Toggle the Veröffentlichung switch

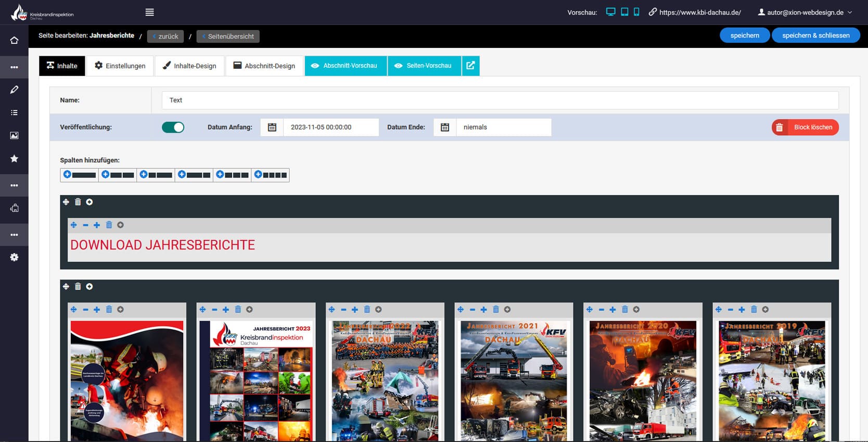click(x=173, y=127)
